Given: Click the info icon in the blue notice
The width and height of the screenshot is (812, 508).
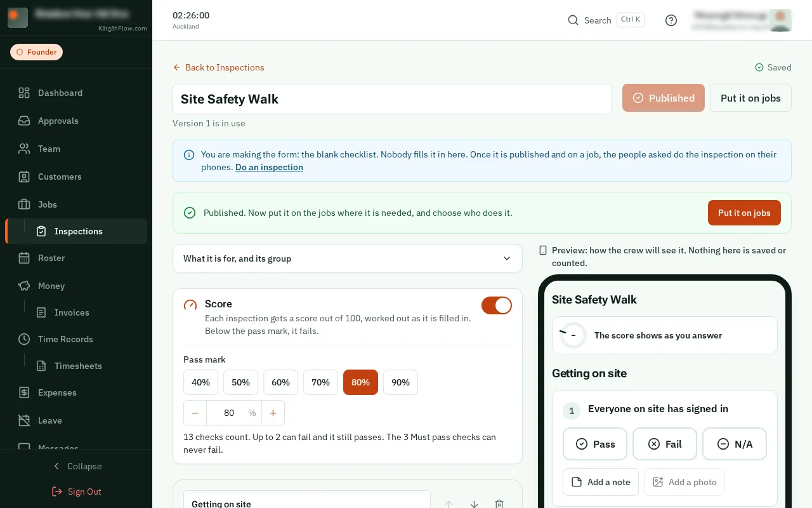Looking at the screenshot, I should [189, 155].
